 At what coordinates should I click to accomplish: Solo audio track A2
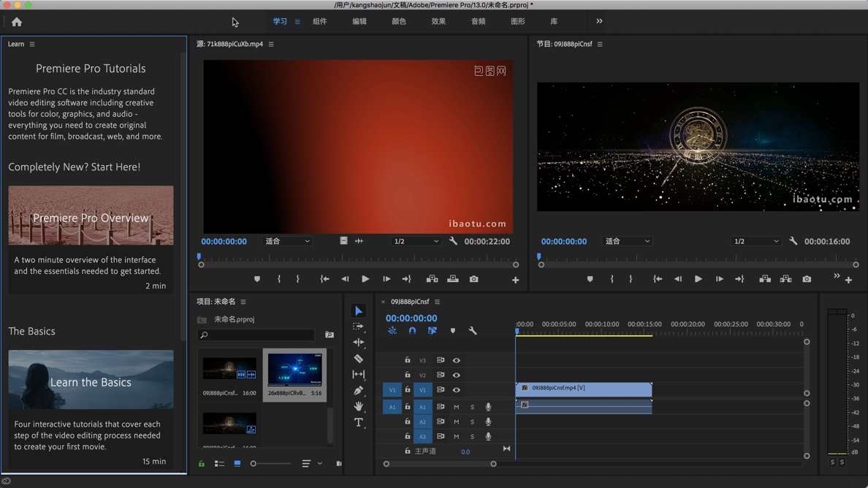(x=472, y=422)
